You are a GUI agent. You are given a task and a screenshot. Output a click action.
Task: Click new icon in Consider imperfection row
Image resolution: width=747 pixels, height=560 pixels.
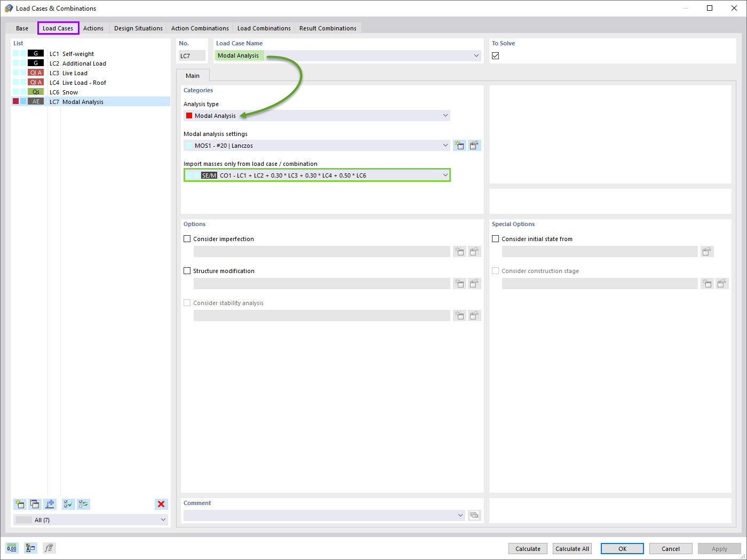click(x=459, y=251)
